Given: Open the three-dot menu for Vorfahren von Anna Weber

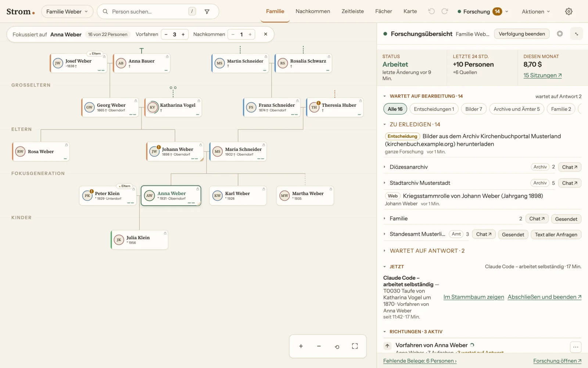Looking at the screenshot, I should [x=576, y=347].
